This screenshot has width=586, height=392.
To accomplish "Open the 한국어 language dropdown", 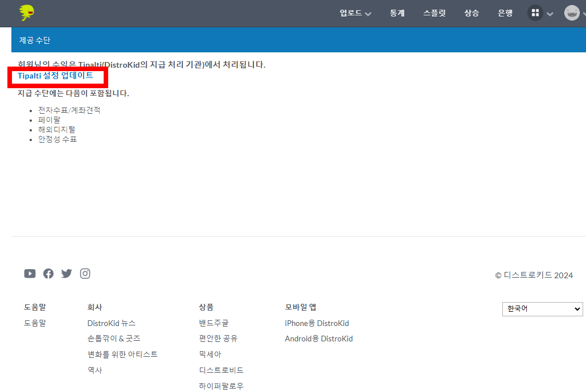I will tap(542, 309).
